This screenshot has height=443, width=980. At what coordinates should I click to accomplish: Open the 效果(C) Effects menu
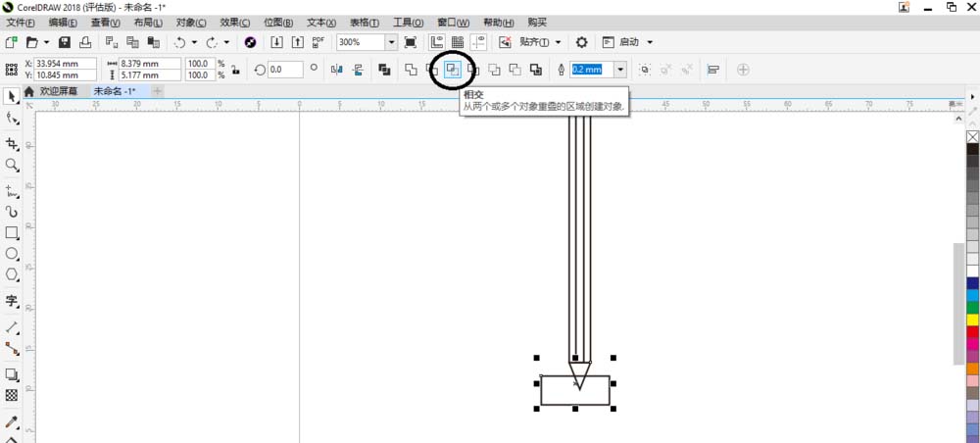coord(235,23)
